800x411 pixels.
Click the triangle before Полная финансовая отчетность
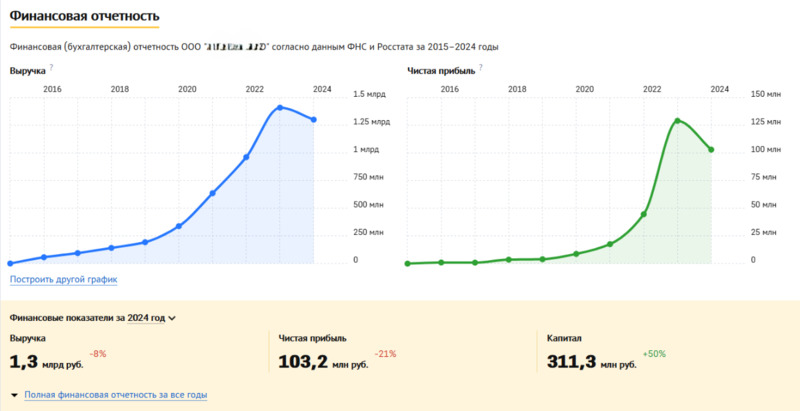14,396
